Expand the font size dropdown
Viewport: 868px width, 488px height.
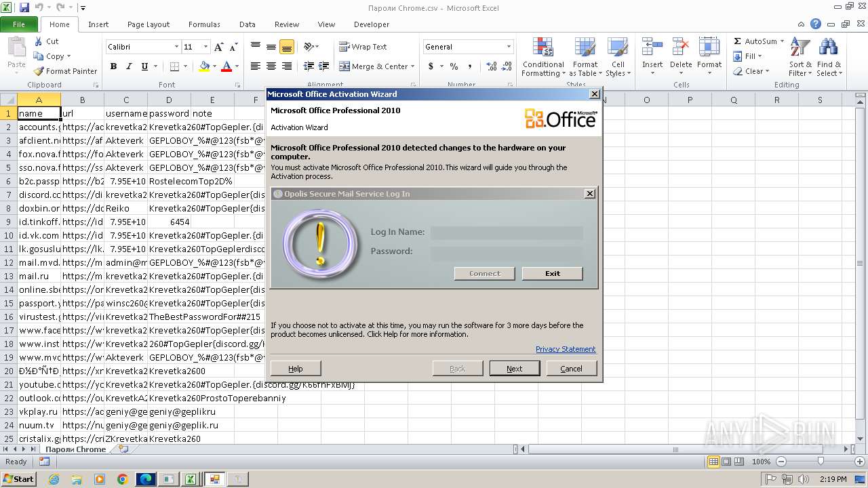click(205, 47)
